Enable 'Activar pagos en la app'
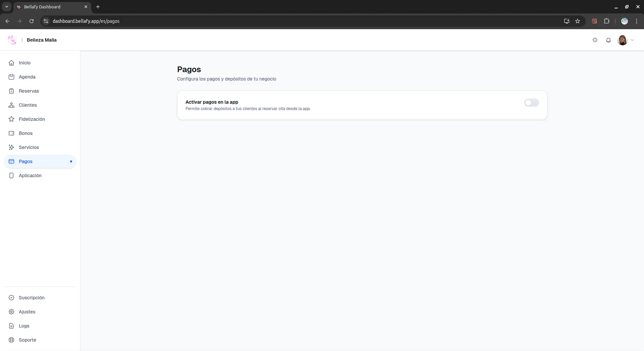The image size is (644, 351). pyautogui.click(x=531, y=103)
